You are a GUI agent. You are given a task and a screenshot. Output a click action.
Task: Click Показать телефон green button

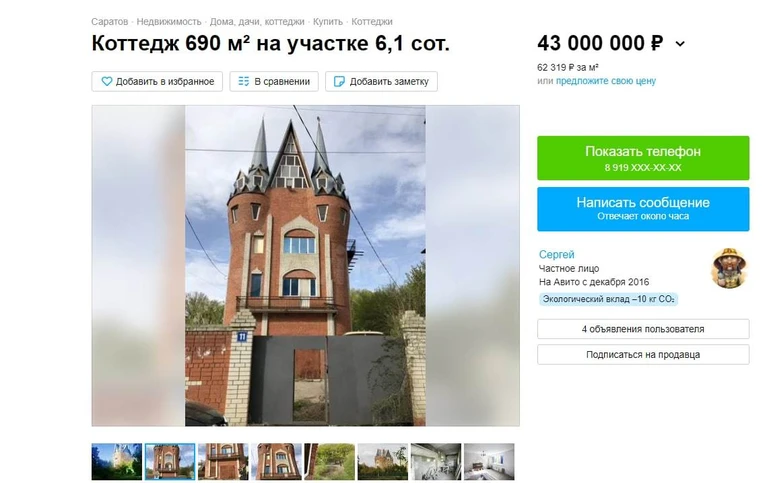click(643, 158)
